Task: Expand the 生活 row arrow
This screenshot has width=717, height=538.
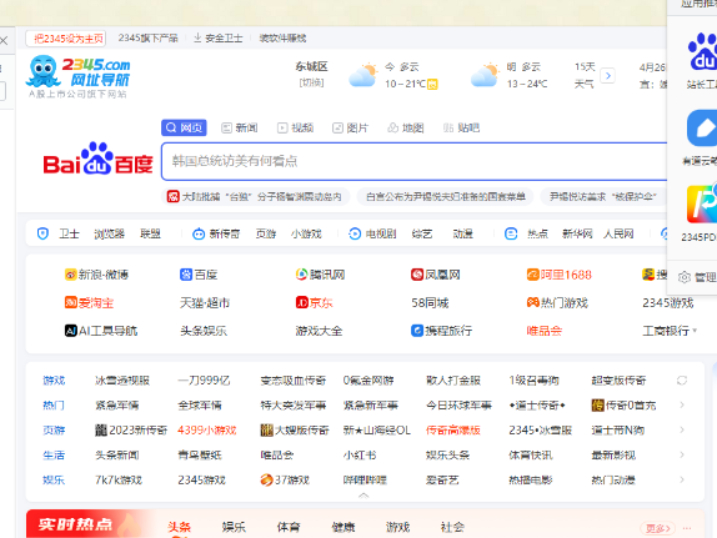Action: [682, 455]
